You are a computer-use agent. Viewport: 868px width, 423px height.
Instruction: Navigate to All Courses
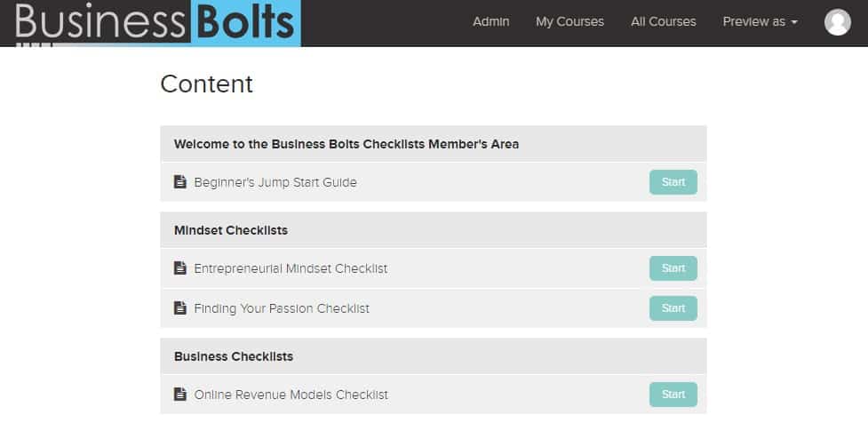(663, 21)
